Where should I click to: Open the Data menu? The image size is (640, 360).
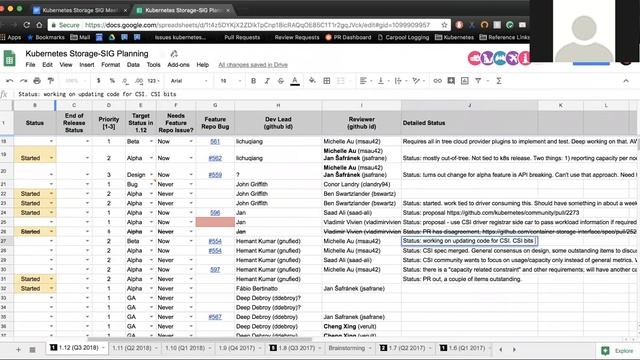(133, 64)
